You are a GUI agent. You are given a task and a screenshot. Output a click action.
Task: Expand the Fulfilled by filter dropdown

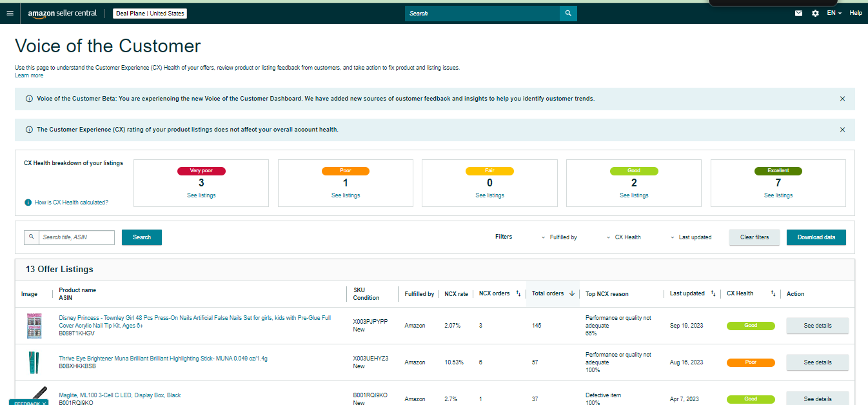coord(559,237)
